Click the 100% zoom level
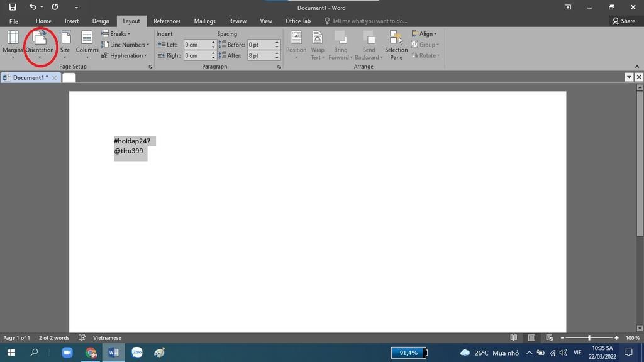 [x=633, y=337]
